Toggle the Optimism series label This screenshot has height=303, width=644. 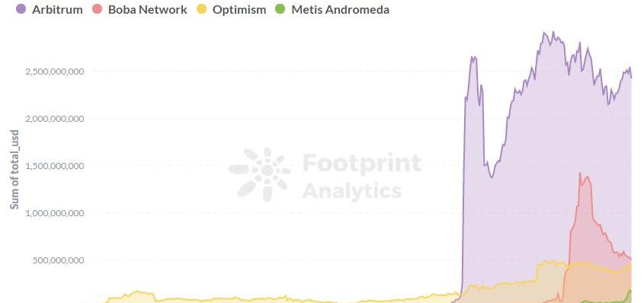tap(239, 9)
